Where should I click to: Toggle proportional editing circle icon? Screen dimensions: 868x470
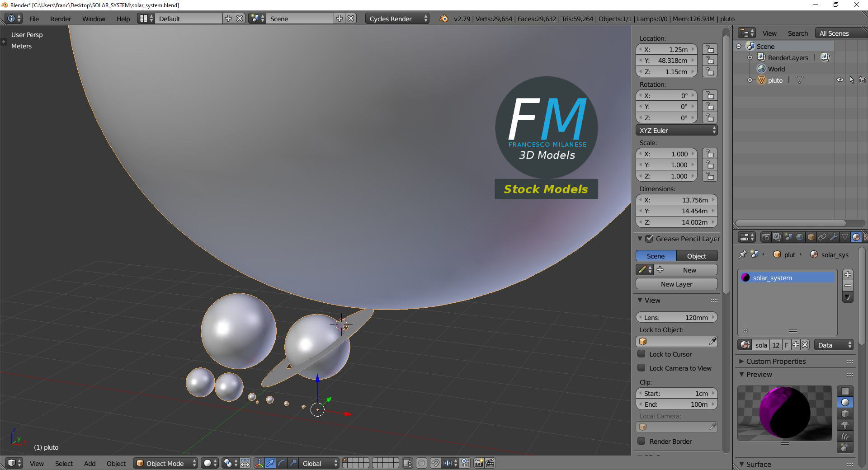tap(421, 463)
